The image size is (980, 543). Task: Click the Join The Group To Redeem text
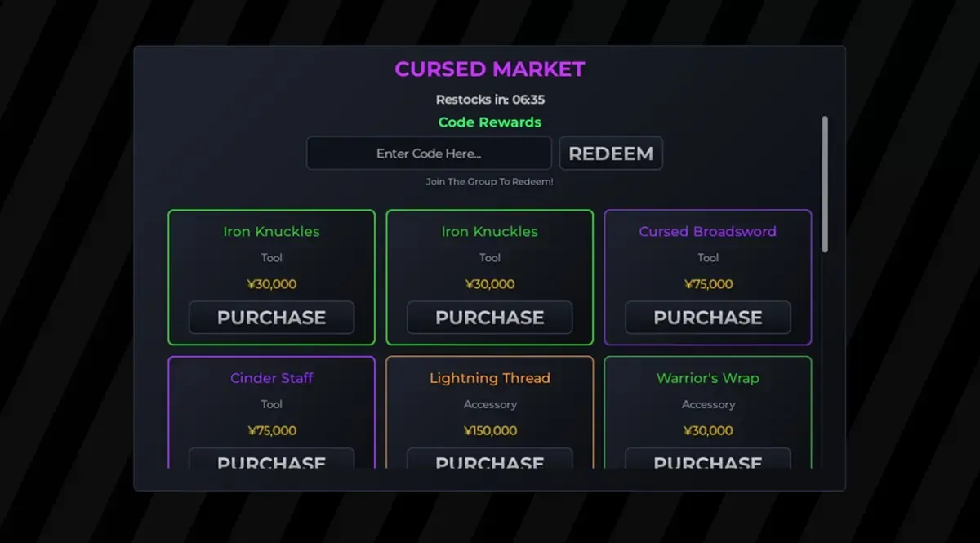489,181
